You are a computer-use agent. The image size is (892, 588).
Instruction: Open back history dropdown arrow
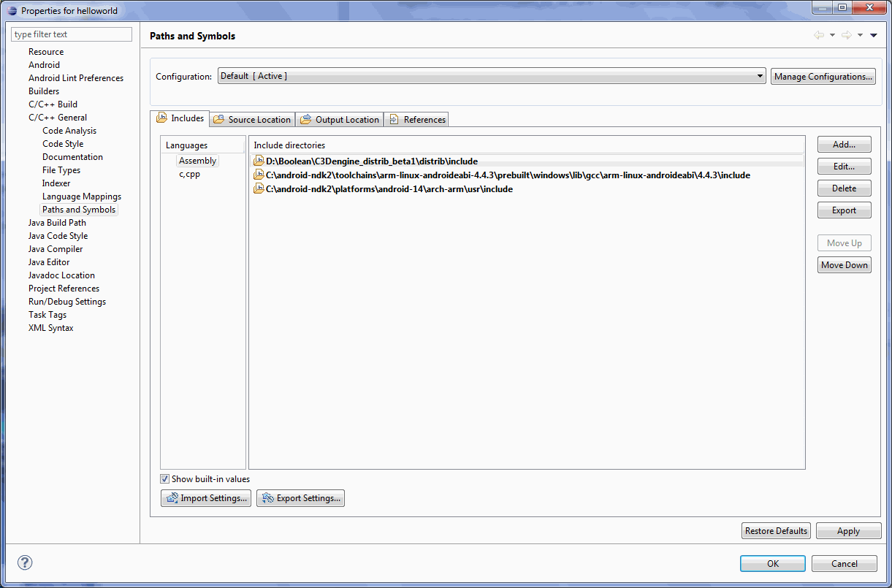(832, 35)
